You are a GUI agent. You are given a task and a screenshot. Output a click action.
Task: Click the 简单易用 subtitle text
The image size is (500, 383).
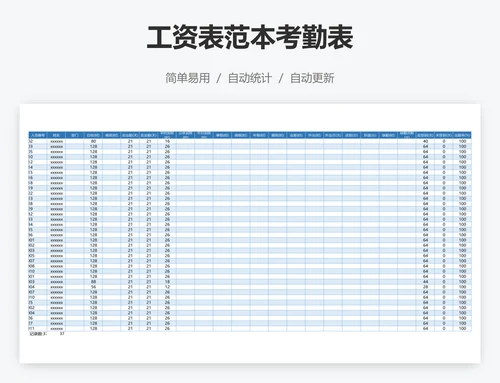point(188,78)
